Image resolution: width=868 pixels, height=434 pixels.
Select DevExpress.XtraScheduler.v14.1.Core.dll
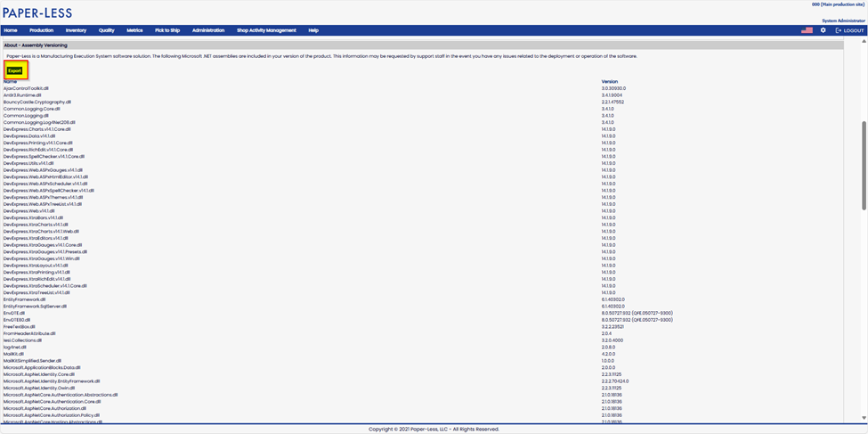(45, 285)
